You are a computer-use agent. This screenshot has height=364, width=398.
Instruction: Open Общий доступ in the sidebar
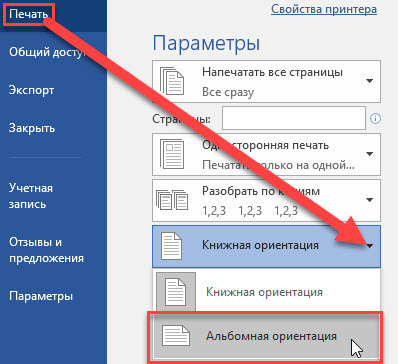point(47,52)
